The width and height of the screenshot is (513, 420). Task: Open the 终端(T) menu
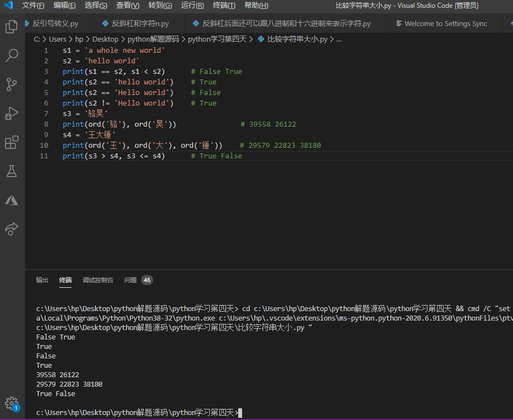click(x=224, y=6)
